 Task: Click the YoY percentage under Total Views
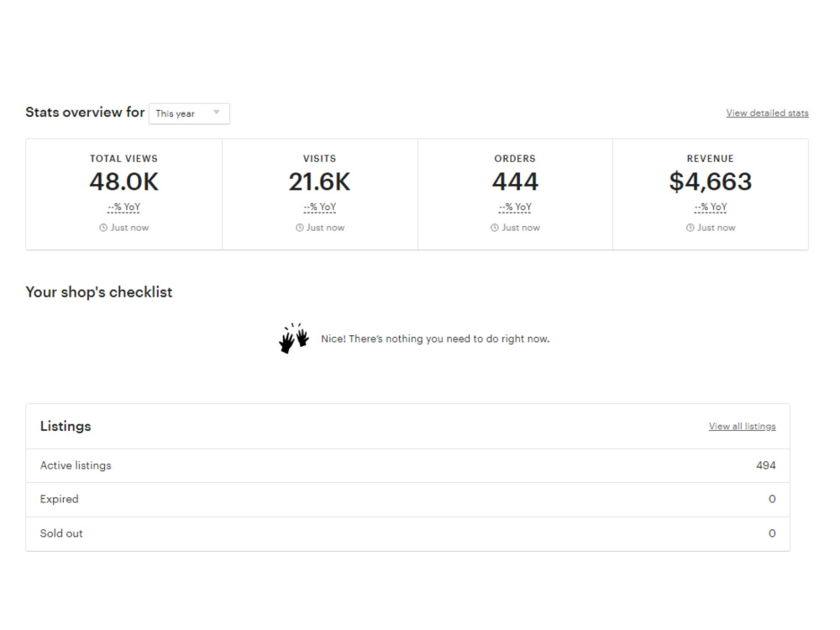click(x=123, y=207)
